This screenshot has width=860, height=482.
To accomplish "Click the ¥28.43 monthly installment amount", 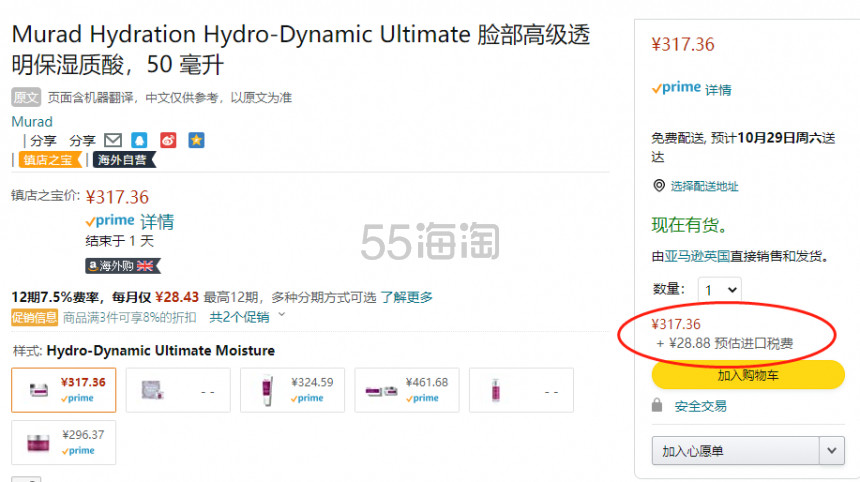I will click(177, 297).
